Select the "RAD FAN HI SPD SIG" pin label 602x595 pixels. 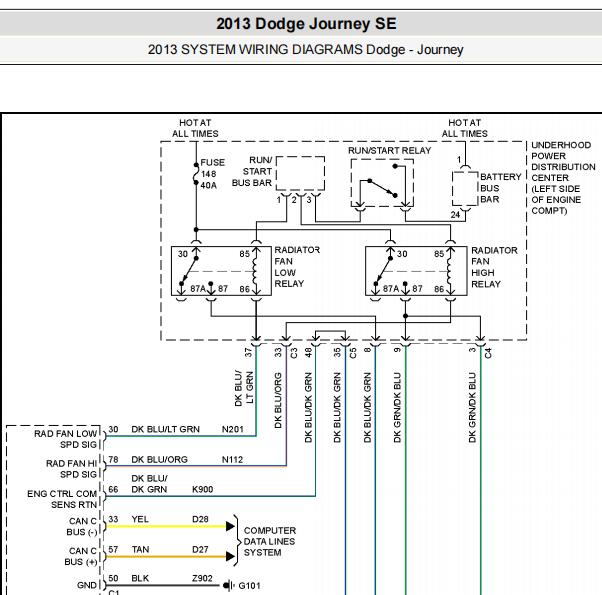[71, 469]
